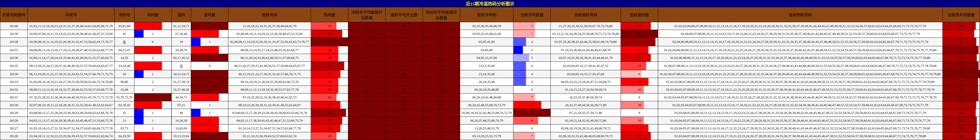Click hot numbers cell 01,11,16,23,36,39,43,52,57,60,61,62,74
The width and height of the screenshot is (980, 140).
click(269, 136)
